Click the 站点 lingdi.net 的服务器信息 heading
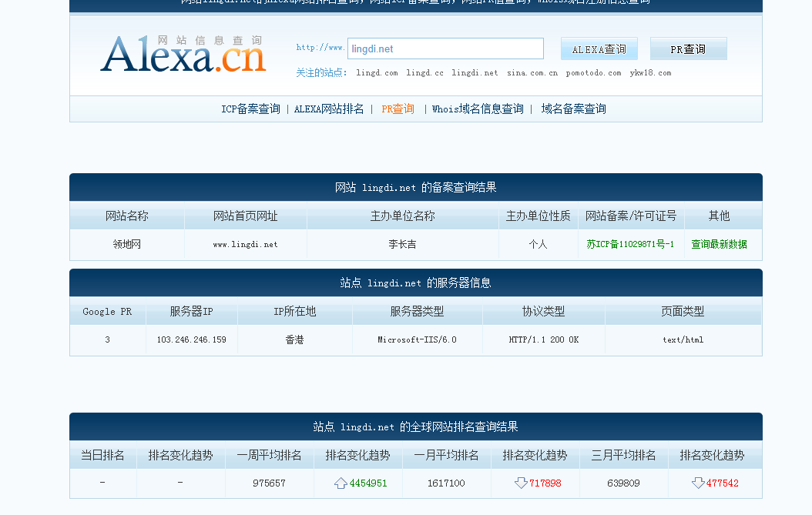This screenshot has width=812, height=515. click(416, 283)
